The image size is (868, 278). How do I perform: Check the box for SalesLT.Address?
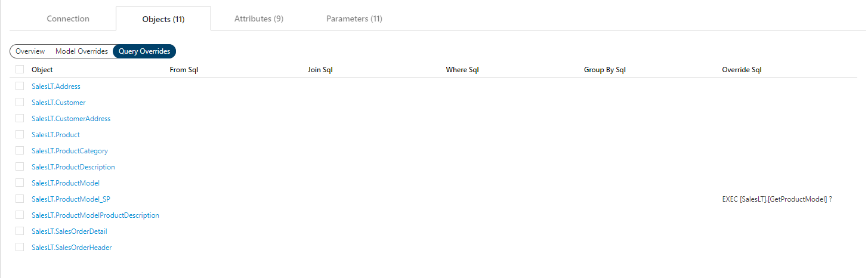(x=20, y=87)
